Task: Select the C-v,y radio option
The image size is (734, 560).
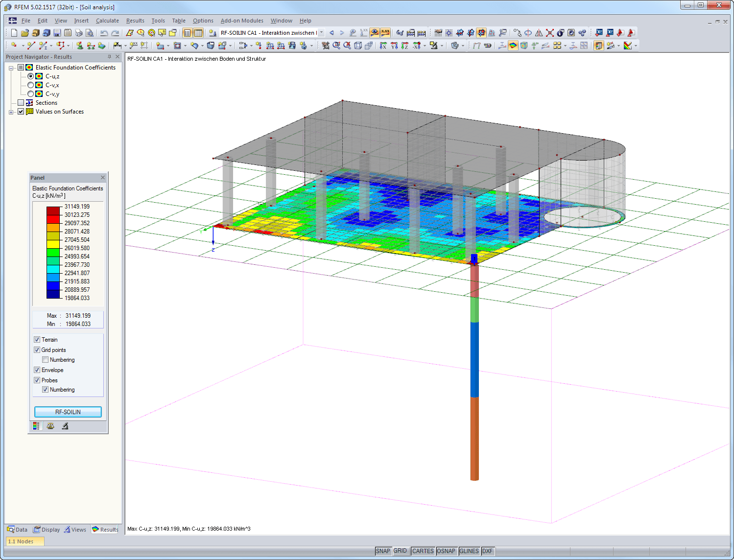Action: click(x=31, y=94)
